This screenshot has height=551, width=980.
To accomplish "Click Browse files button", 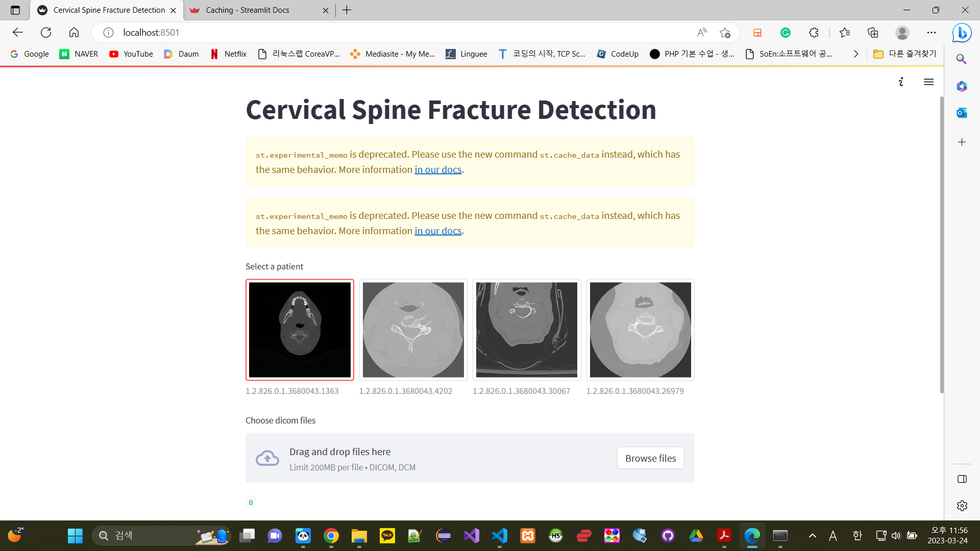I will click(650, 458).
